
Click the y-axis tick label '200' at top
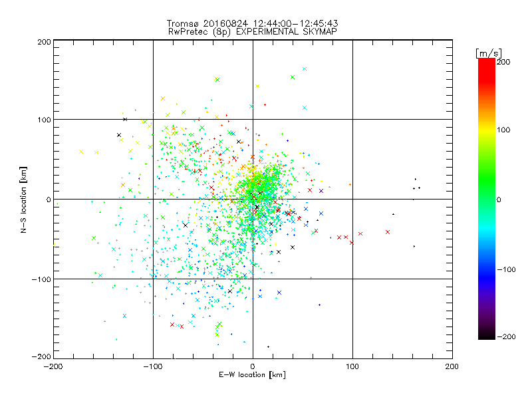[44, 42]
